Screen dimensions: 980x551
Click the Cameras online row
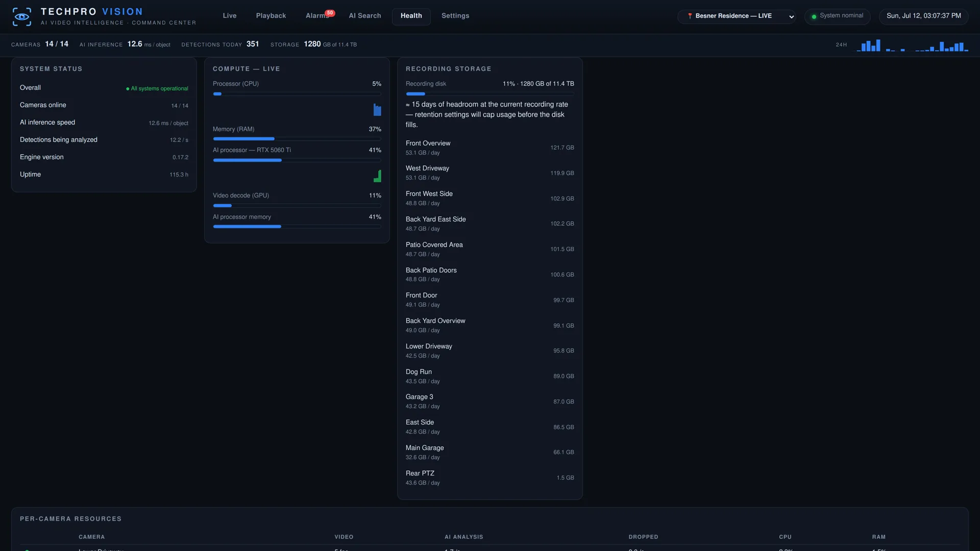tap(104, 105)
